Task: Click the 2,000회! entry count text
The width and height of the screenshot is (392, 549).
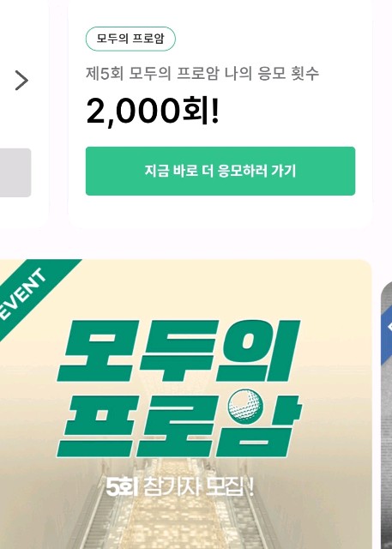Action: [153, 111]
